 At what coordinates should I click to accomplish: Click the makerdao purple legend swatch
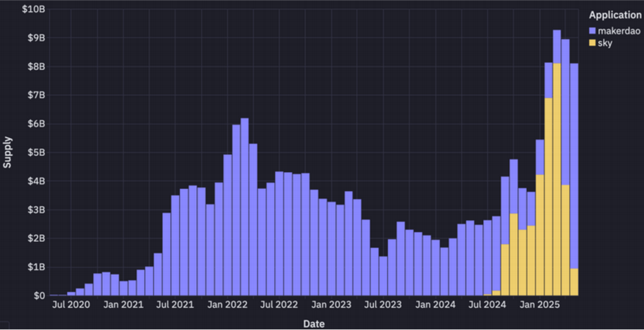coord(593,31)
